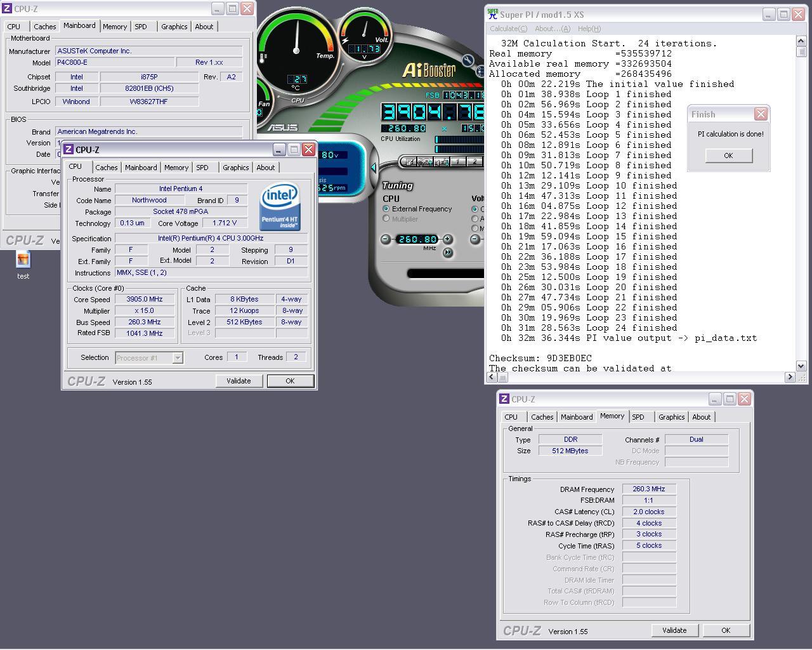This screenshot has height=650, width=812.
Task: Click CPU-Z Memory window title icon
Action: pyautogui.click(x=504, y=399)
